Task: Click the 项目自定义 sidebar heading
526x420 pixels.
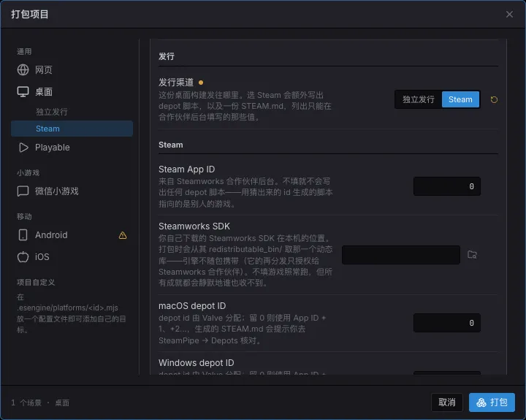Action: [x=36, y=282]
